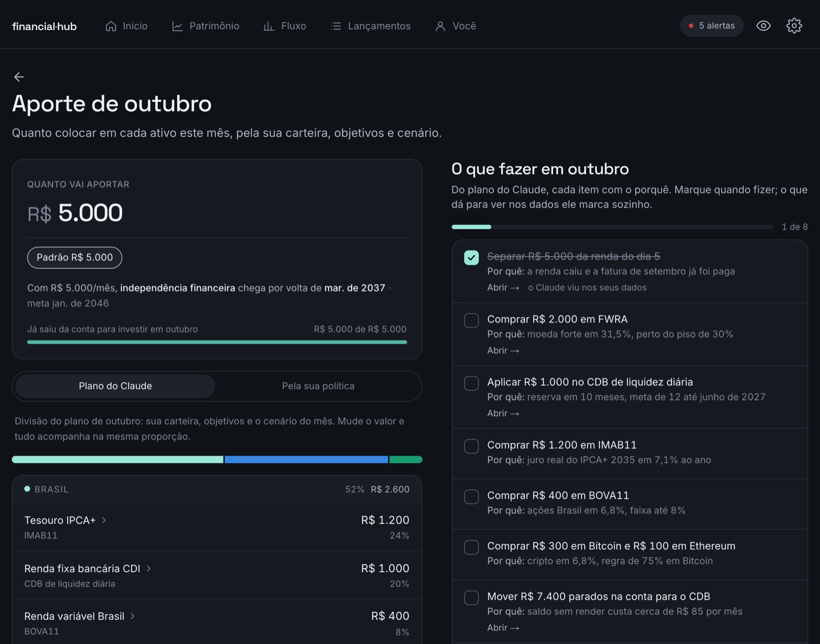820x644 pixels.
Task: Switch to Pela sua política tab
Action: (318, 386)
